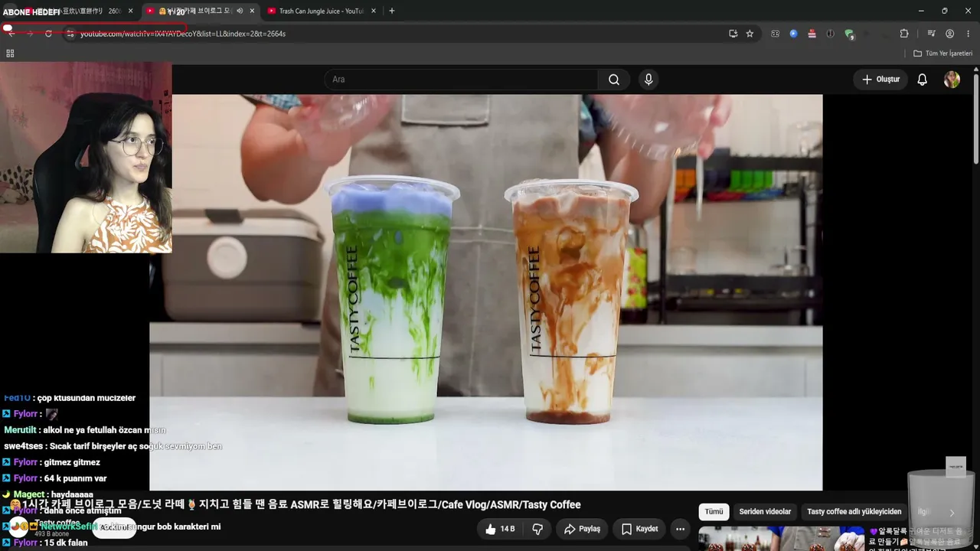Screen dimensions: 980x551
Task: Click the Oluştur create button
Action: tap(880, 80)
